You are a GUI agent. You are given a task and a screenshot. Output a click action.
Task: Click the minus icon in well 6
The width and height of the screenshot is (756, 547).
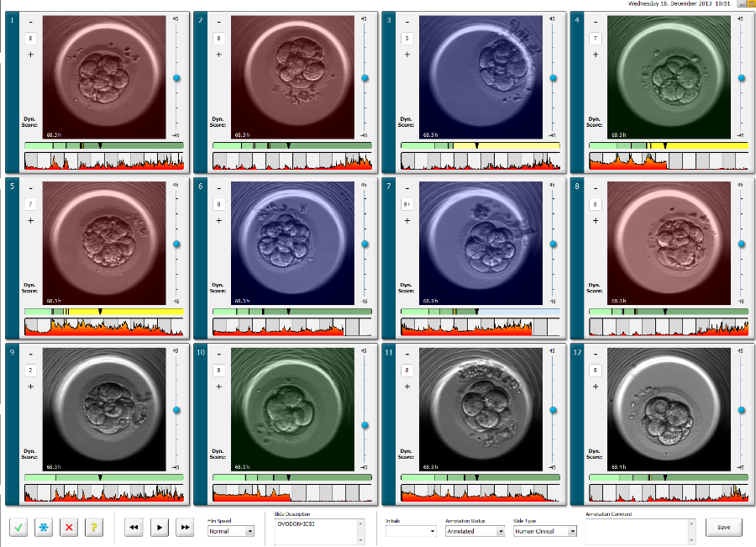pos(219,187)
